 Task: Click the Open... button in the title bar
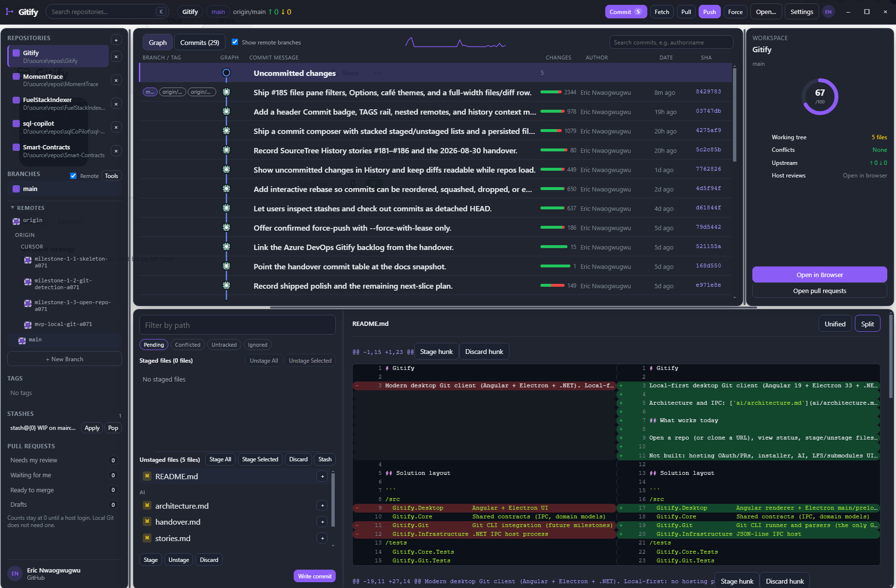coord(766,12)
